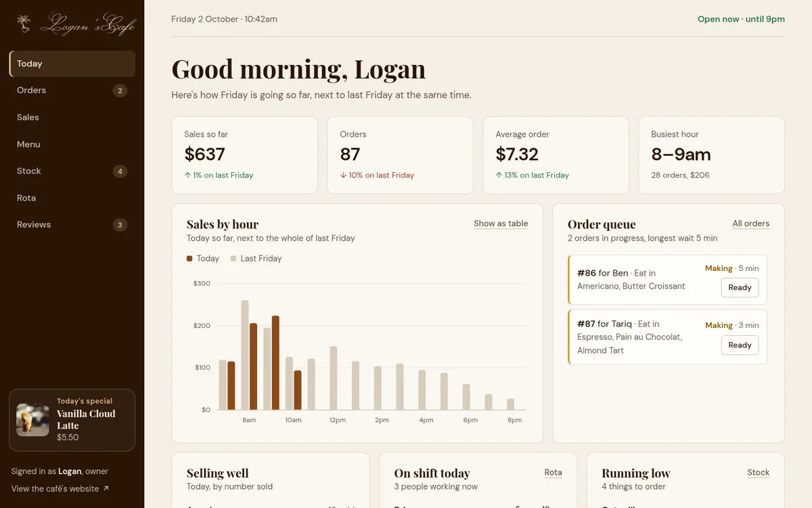Click the Good morning, Logan heading

click(298, 69)
